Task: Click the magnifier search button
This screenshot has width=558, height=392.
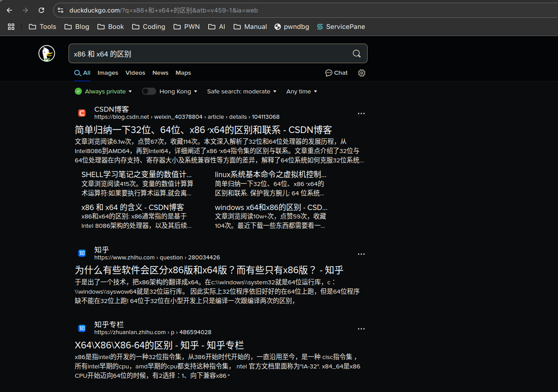Action: [x=356, y=53]
